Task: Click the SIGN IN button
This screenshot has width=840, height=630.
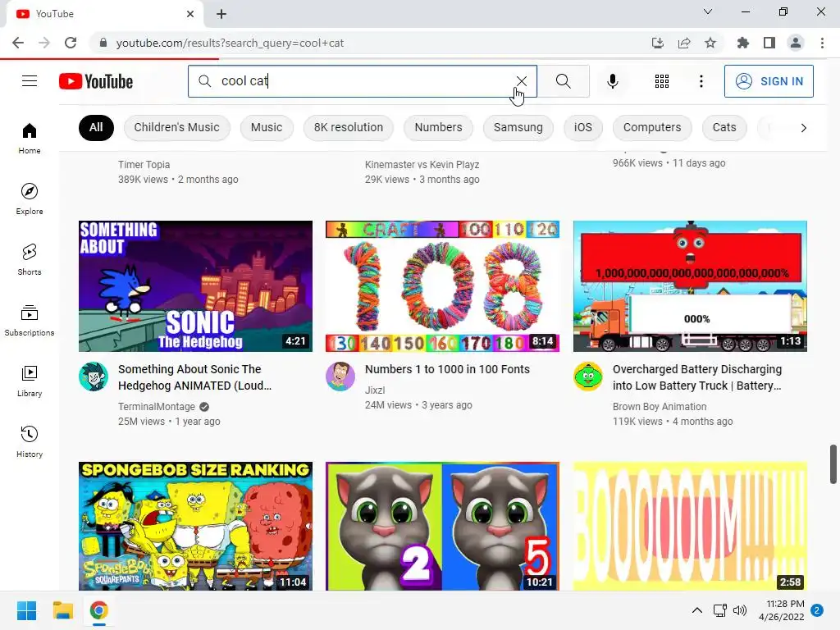Action: point(769,81)
